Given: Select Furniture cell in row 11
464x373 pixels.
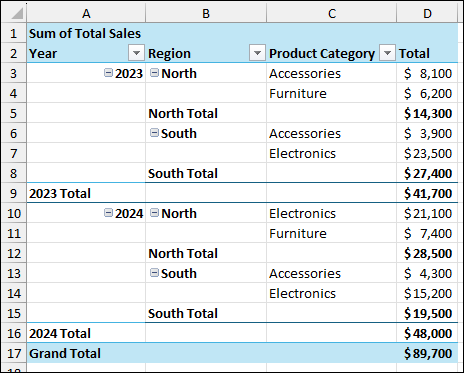Looking at the screenshot, I should pos(332,233).
